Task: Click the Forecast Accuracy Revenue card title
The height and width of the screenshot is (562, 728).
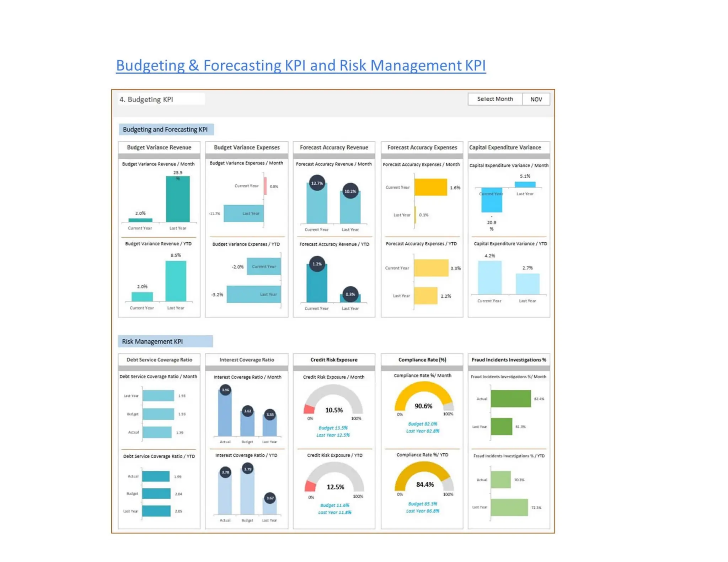Action: [x=334, y=147]
